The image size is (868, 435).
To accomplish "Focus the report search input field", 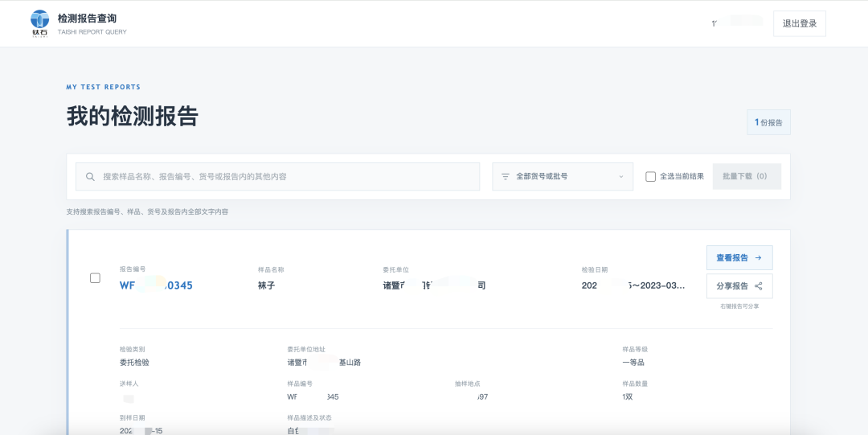I will pos(278,177).
